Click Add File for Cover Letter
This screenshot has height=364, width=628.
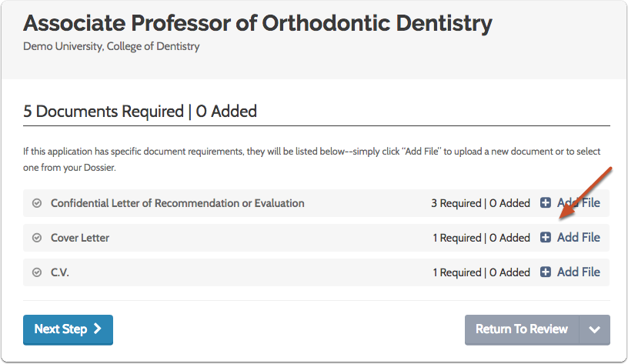point(578,237)
